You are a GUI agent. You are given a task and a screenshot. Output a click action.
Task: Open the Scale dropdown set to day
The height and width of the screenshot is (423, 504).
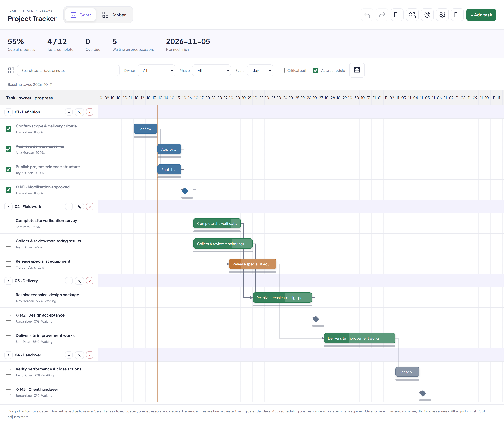tap(260, 70)
